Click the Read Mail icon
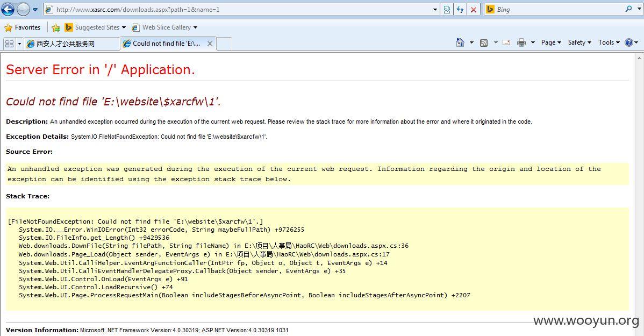This screenshot has height=336, width=644. 506,42
